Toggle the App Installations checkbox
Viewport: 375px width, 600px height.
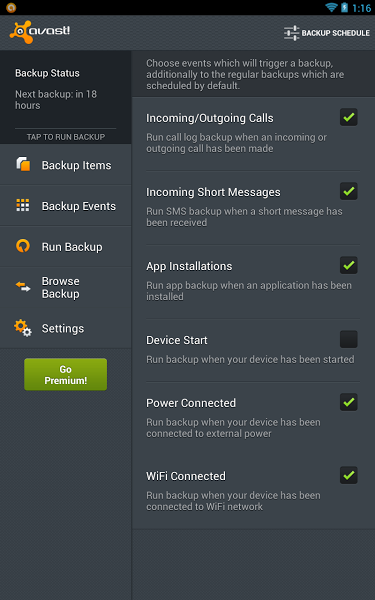pos(349,265)
